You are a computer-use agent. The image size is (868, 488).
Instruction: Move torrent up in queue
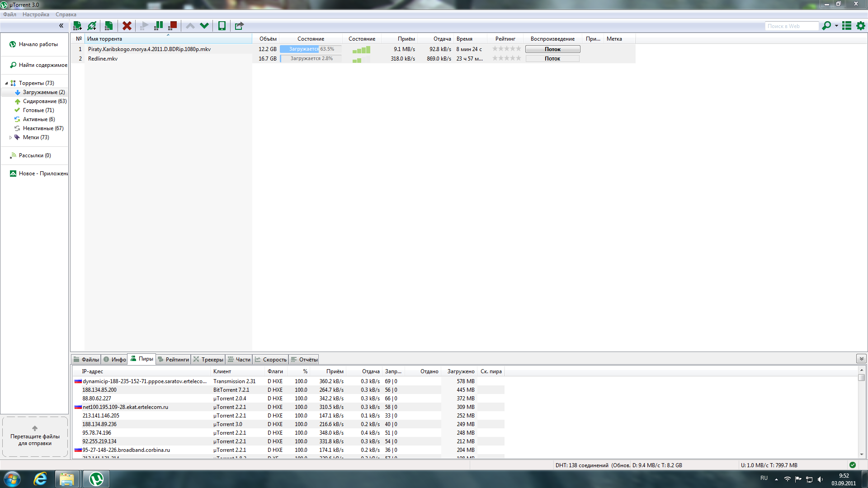click(190, 26)
